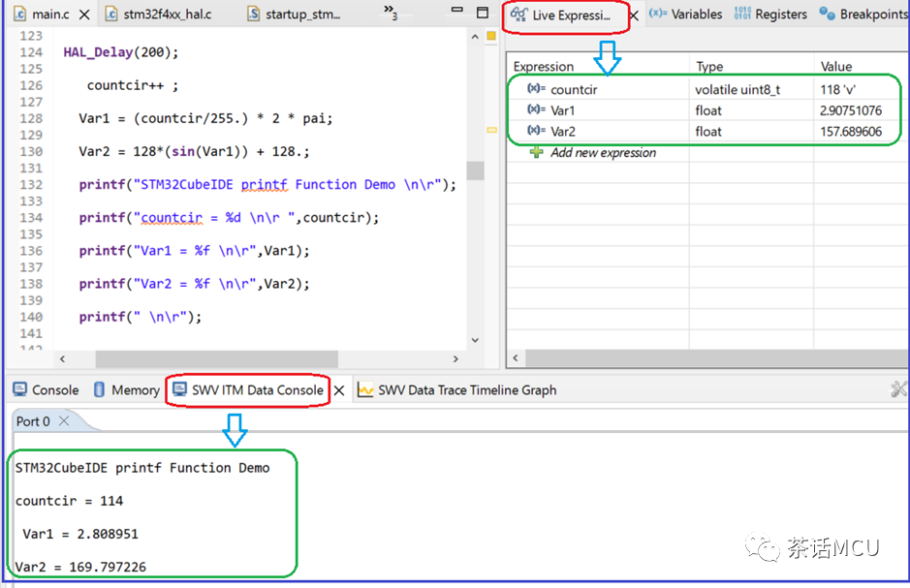Close the Port 0 tab
The image size is (910, 588).
coord(64,420)
